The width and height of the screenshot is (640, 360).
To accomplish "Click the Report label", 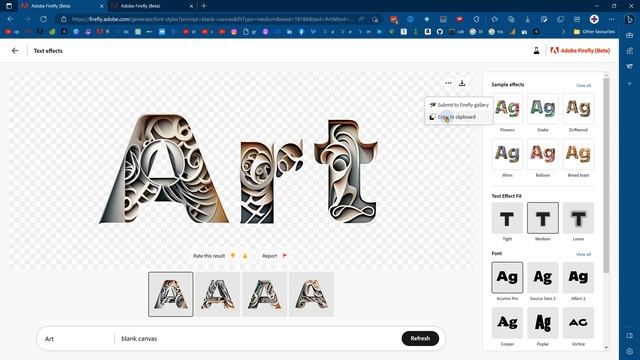I will [269, 256].
